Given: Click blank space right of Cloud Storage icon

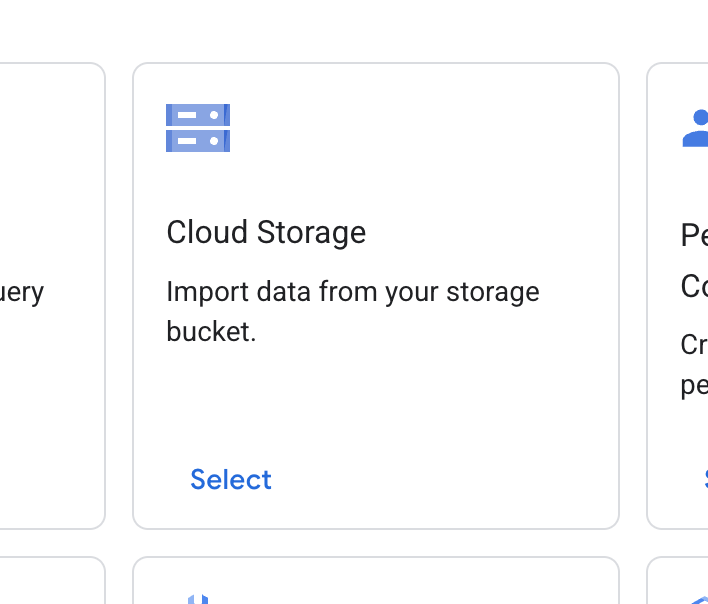Looking at the screenshot, I should (420, 128).
